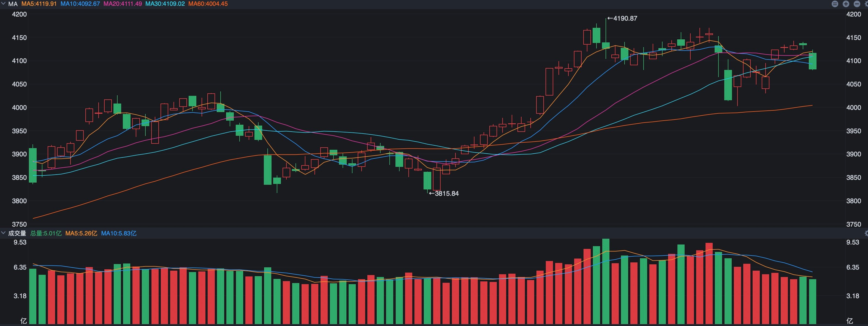Click the 4190.87 high price annotation

point(622,18)
